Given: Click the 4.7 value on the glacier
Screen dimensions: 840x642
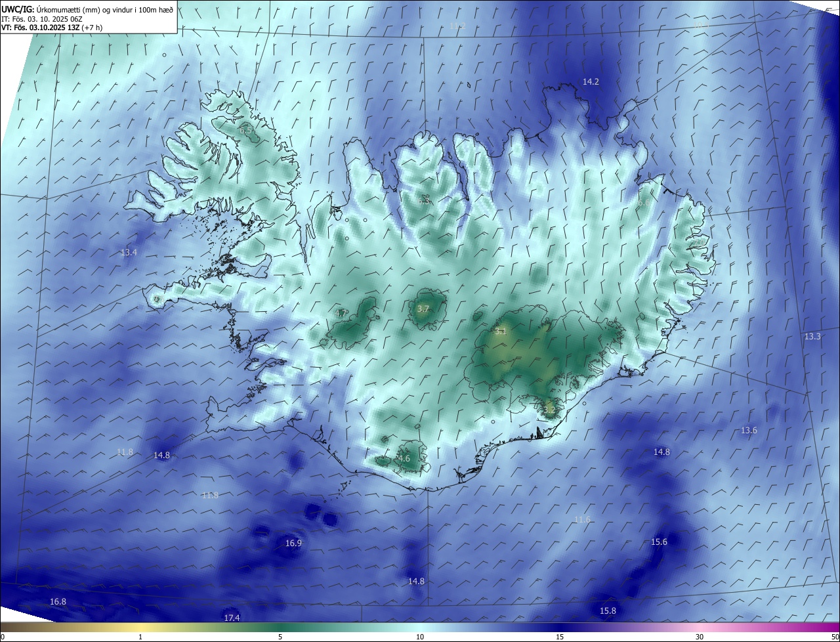Looking at the screenshot, I should tap(341, 314).
